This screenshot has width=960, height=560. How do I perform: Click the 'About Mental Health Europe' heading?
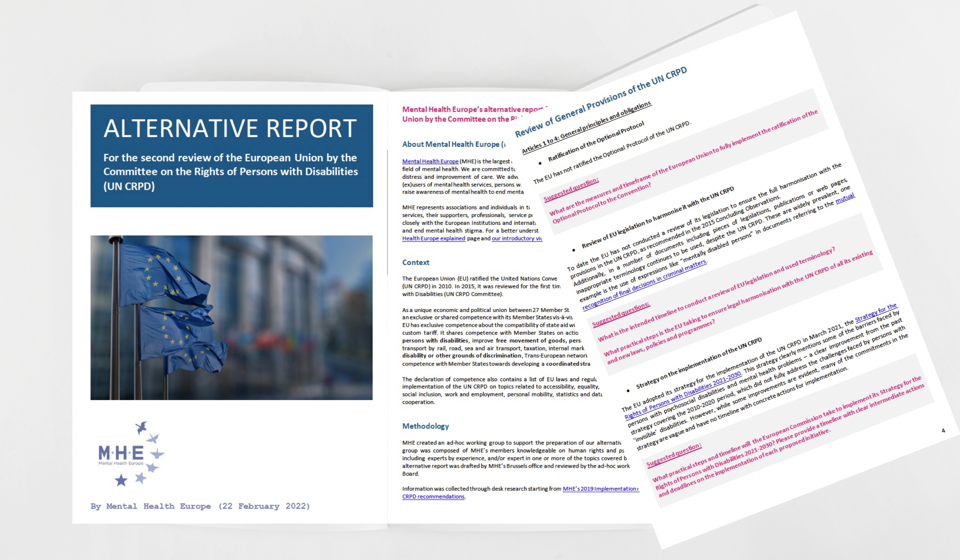pyautogui.click(x=454, y=144)
